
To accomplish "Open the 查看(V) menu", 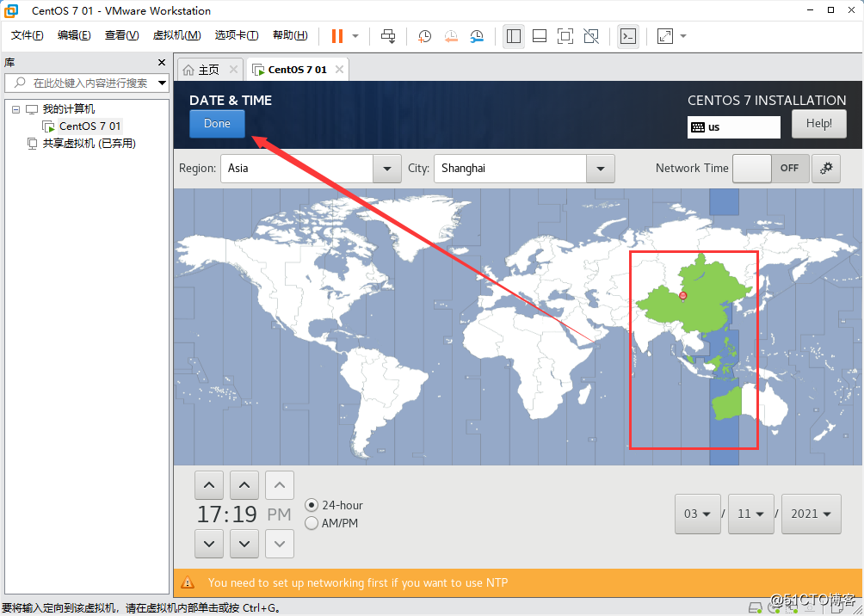I will click(122, 36).
